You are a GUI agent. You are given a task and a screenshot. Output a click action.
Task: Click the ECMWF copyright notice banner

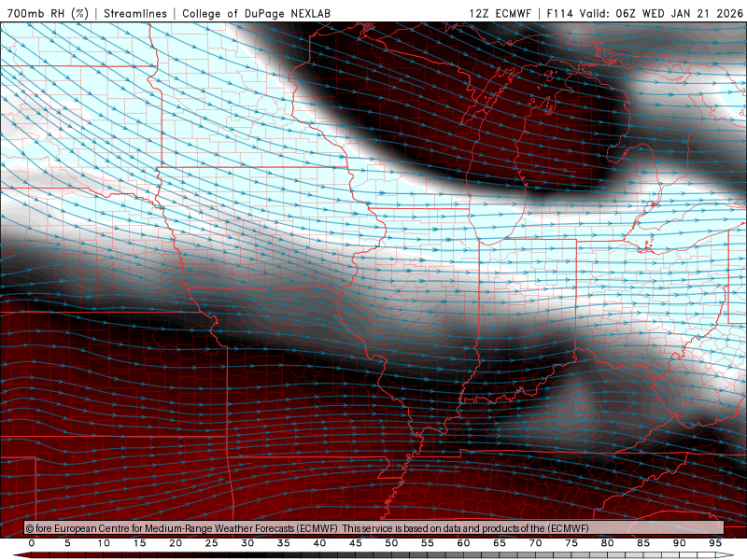(373, 528)
